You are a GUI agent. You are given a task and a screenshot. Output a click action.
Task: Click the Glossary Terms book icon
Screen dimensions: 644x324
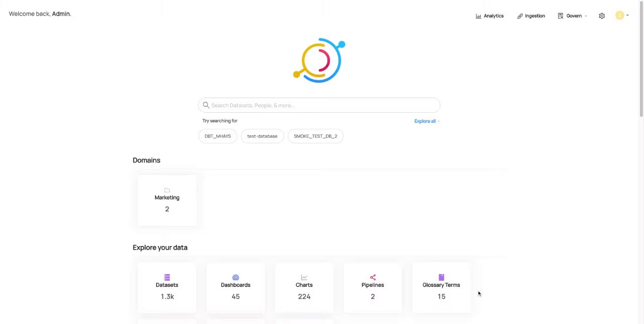441,277
